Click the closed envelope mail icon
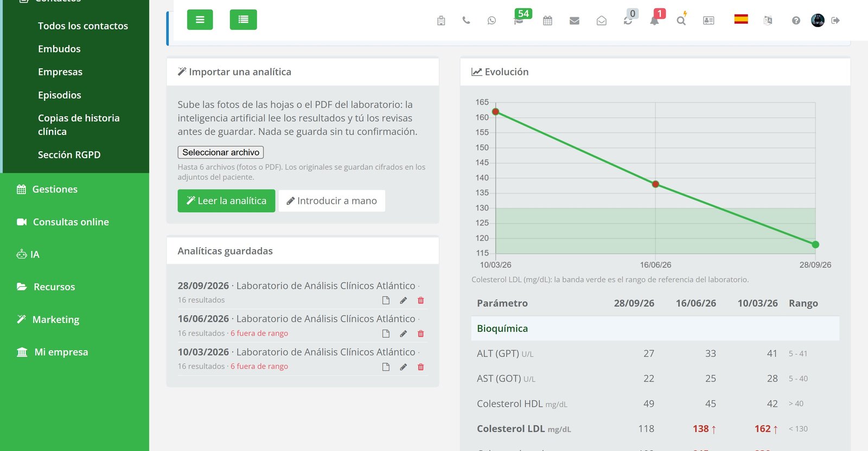Viewport: 868px width, 451px height. pyautogui.click(x=575, y=21)
